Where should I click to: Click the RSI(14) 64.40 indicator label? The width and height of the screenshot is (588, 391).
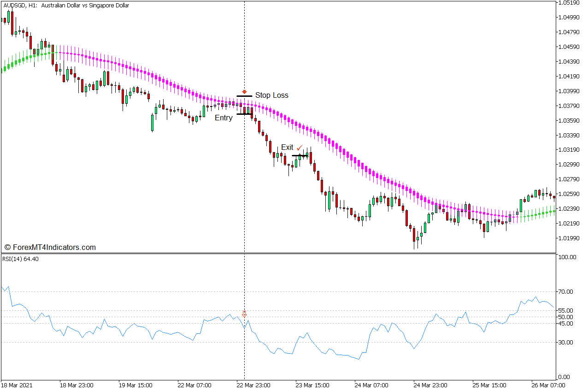pos(21,259)
